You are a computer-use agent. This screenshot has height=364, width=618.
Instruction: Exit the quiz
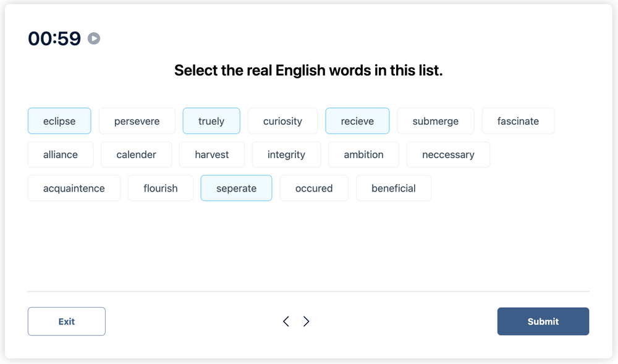(66, 321)
